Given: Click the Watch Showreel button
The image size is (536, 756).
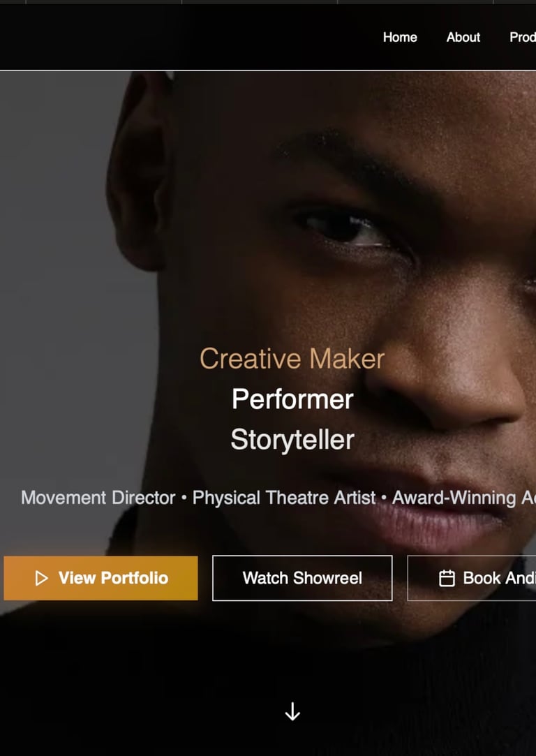Looking at the screenshot, I should [x=302, y=578].
